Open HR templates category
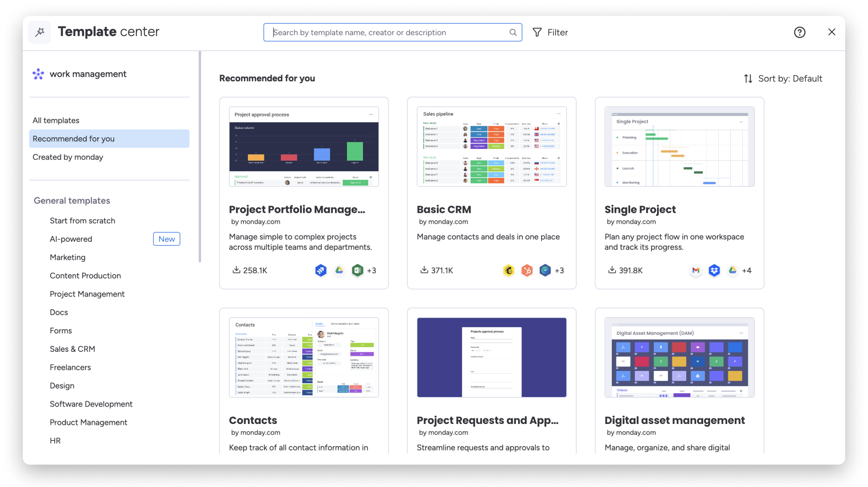 (x=55, y=440)
